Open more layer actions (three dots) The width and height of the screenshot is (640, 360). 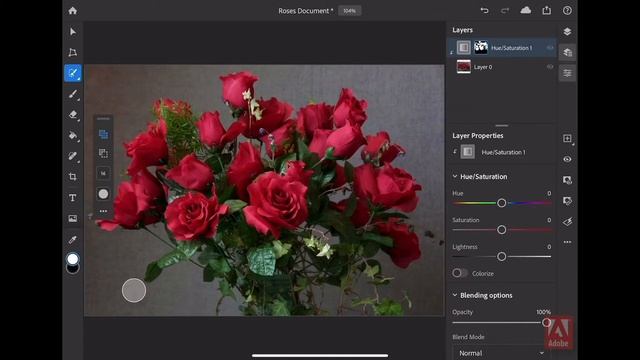(x=567, y=242)
